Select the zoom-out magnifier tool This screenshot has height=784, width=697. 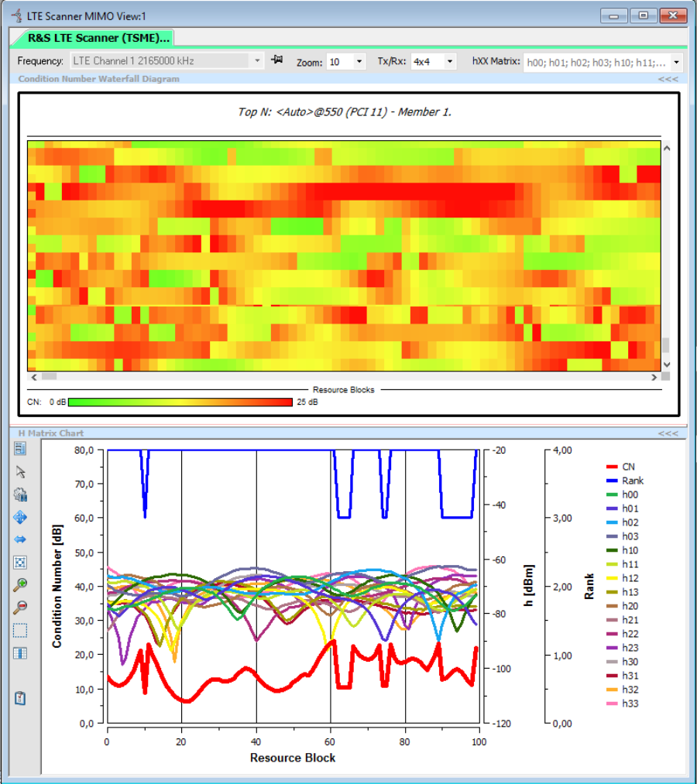click(19, 608)
